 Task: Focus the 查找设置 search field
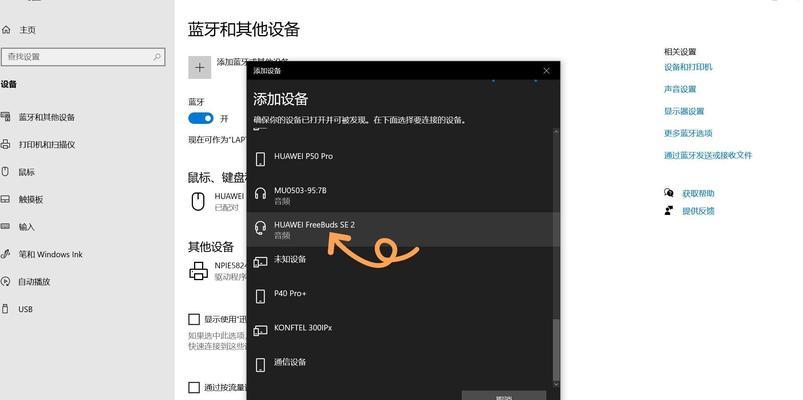pyautogui.click(x=83, y=57)
